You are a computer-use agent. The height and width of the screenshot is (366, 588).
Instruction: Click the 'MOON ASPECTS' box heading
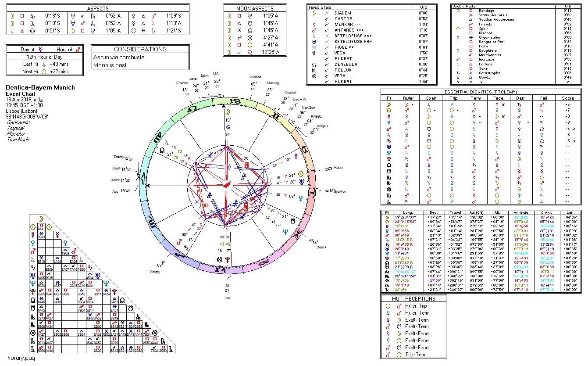click(255, 8)
